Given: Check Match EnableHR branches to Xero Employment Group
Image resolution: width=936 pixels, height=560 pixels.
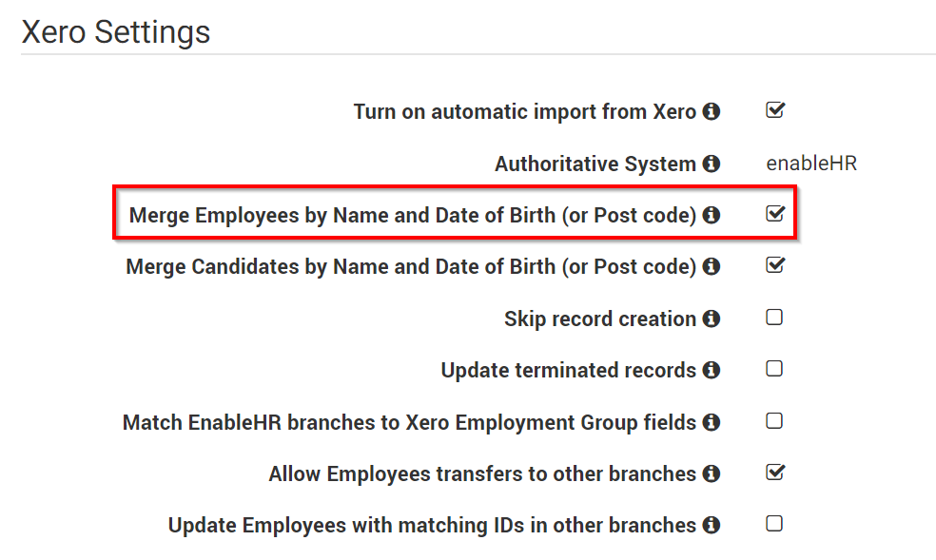Looking at the screenshot, I should click(x=774, y=421).
